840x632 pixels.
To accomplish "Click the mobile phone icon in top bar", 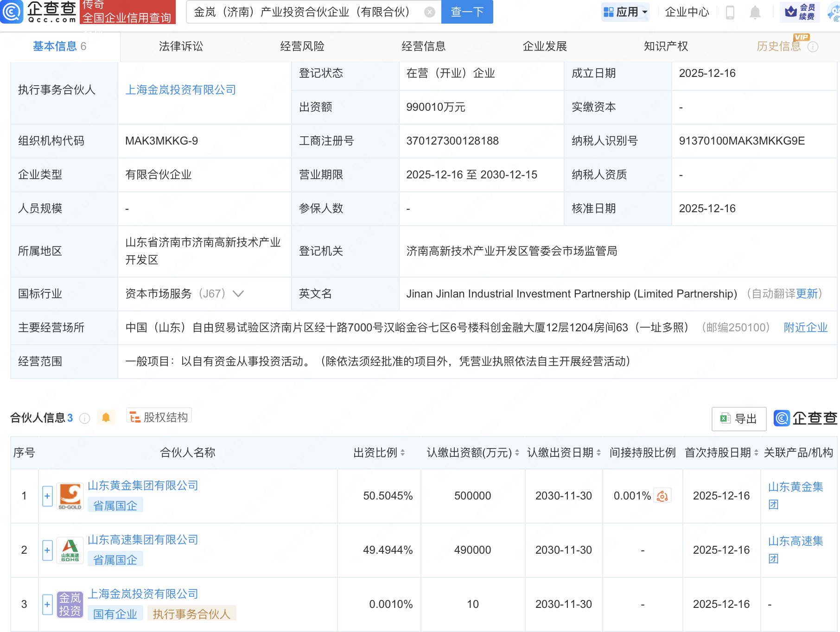I will tap(730, 13).
